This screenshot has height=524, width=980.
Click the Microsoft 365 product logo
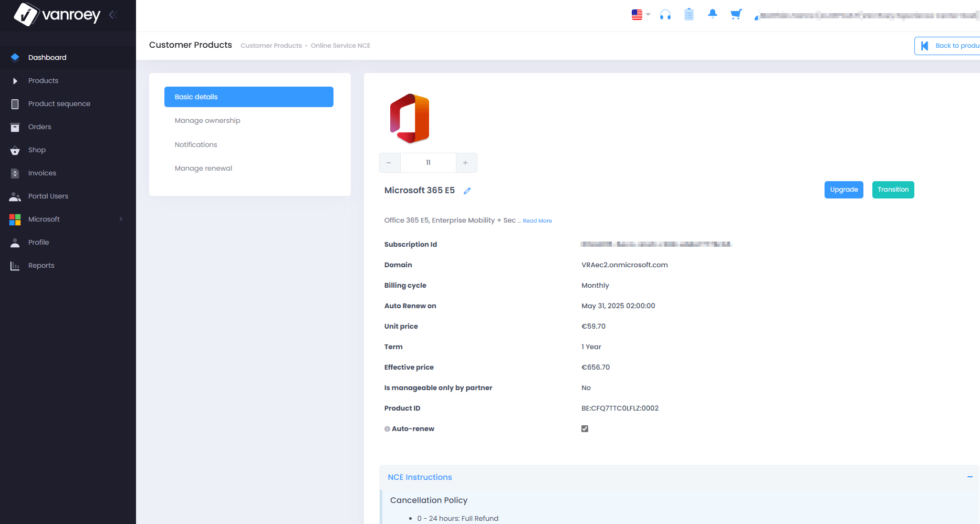pyautogui.click(x=410, y=118)
